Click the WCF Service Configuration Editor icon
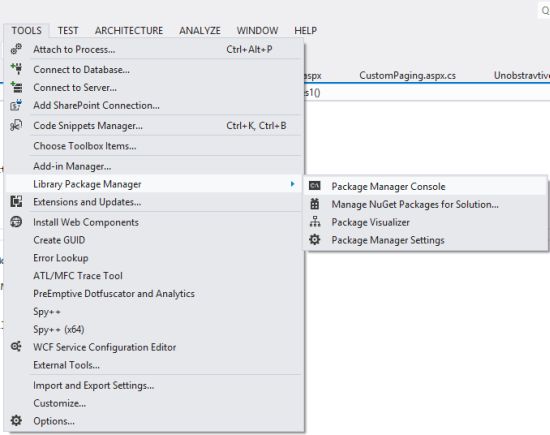Screen dimensions: 550x435 16,347
